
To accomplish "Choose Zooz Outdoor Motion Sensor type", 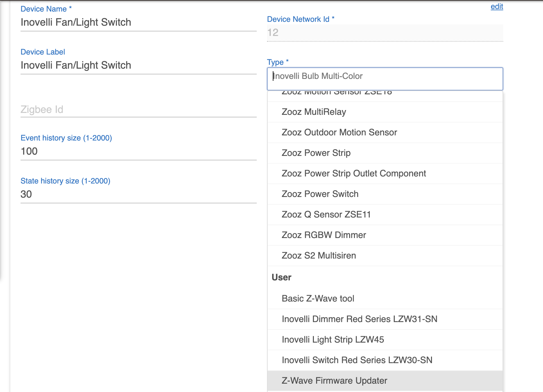I will (339, 132).
